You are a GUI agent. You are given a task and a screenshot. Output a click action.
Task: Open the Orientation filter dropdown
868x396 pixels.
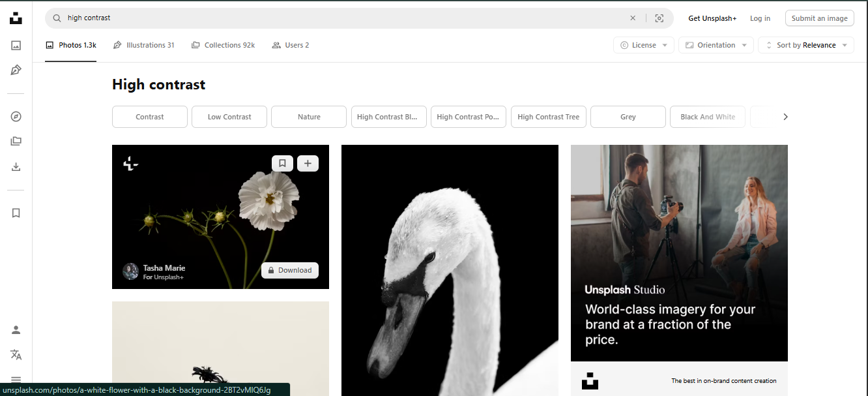(x=716, y=45)
